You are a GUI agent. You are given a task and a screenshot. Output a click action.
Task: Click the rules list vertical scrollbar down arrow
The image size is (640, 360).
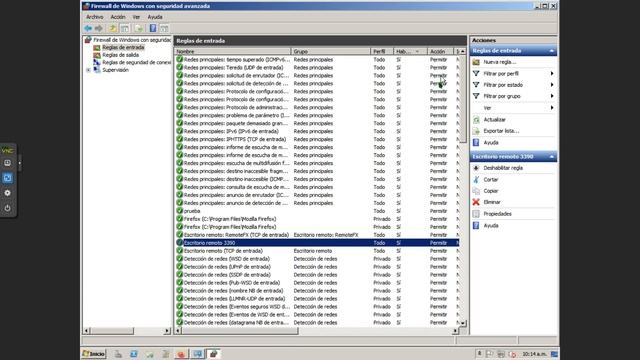[463, 323]
